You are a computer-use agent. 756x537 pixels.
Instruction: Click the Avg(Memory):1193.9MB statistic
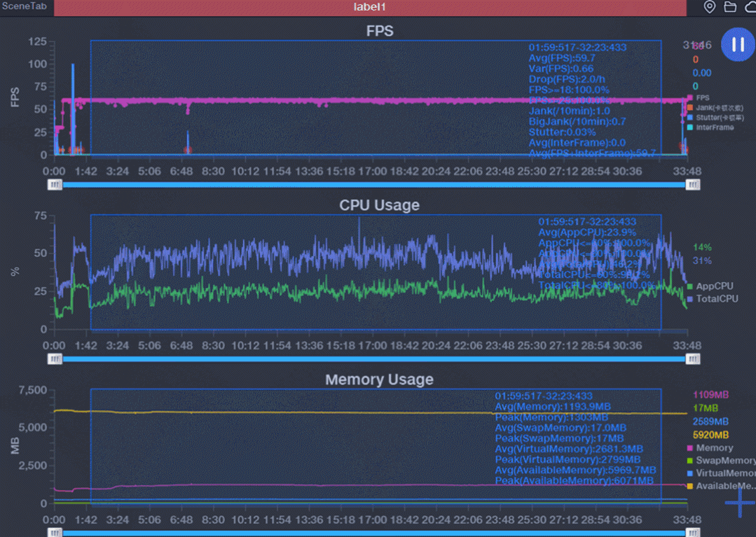click(x=553, y=407)
